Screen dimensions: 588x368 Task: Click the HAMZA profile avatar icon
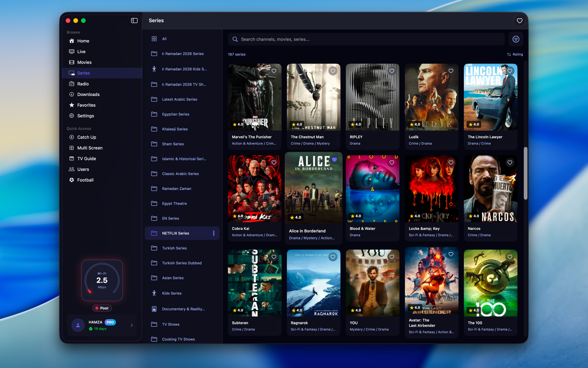click(78, 325)
